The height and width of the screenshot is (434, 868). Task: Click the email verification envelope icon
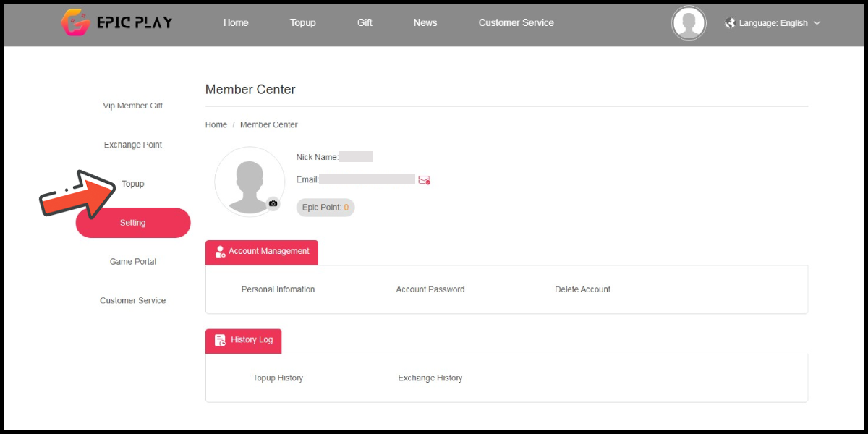(424, 180)
